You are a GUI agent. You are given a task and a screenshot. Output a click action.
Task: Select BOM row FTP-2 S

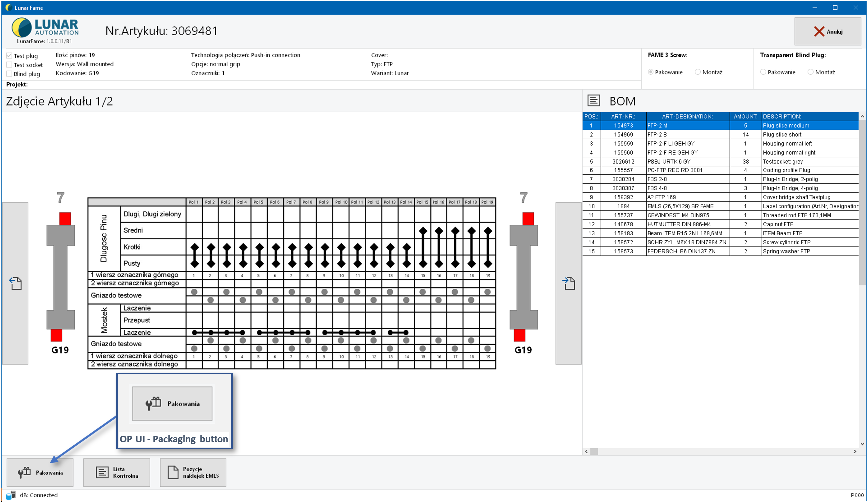(720, 135)
